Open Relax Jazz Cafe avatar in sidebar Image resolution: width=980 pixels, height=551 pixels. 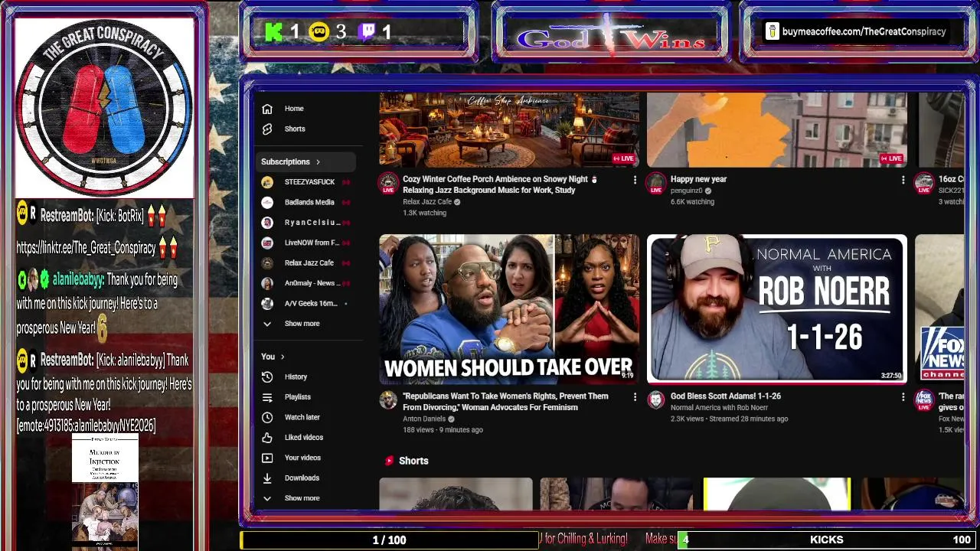point(267,263)
